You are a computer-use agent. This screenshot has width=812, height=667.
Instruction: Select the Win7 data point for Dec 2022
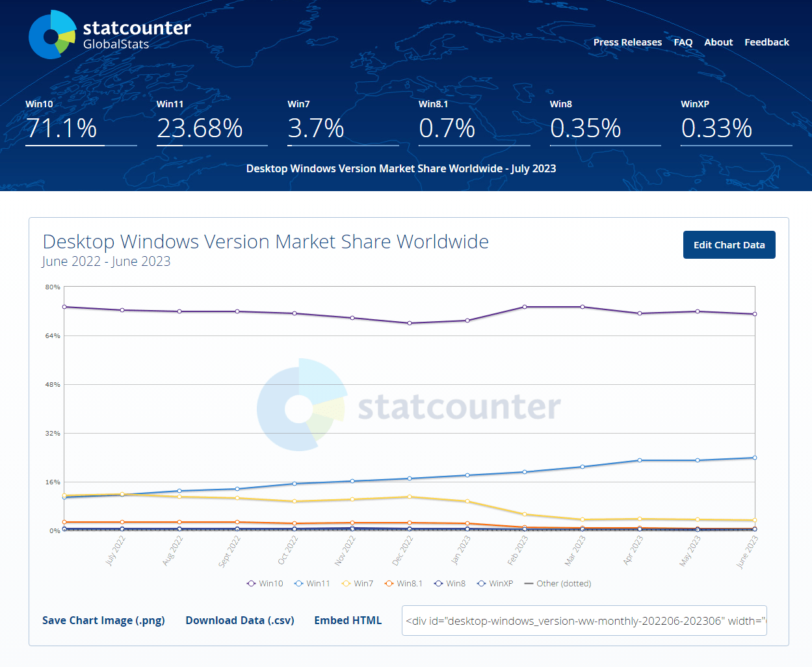pyautogui.click(x=410, y=496)
